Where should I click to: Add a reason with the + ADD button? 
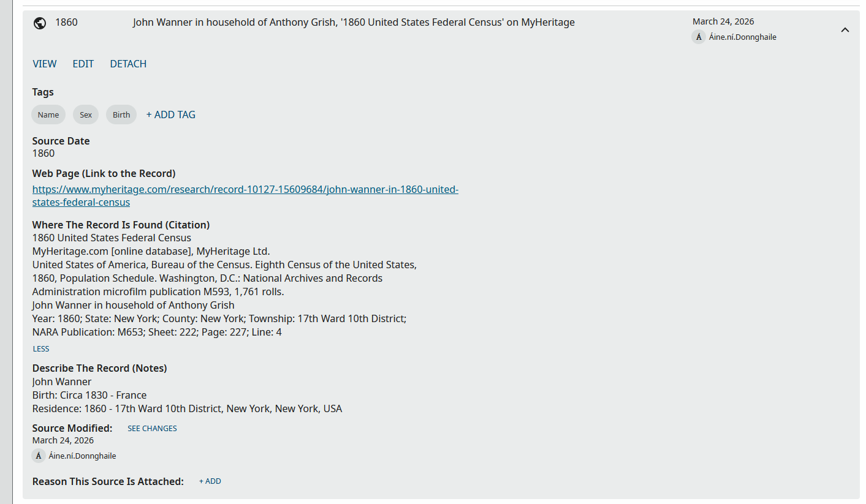click(x=210, y=481)
